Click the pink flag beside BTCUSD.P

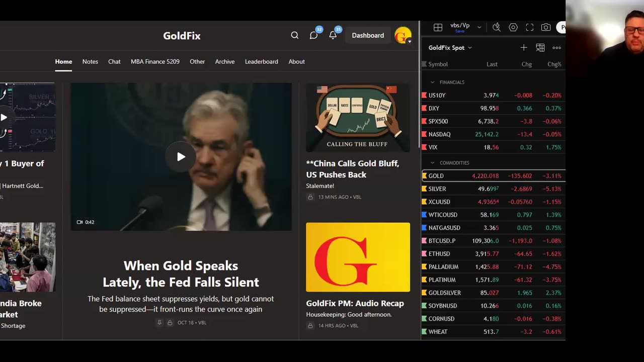pyautogui.click(x=424, y=241)
